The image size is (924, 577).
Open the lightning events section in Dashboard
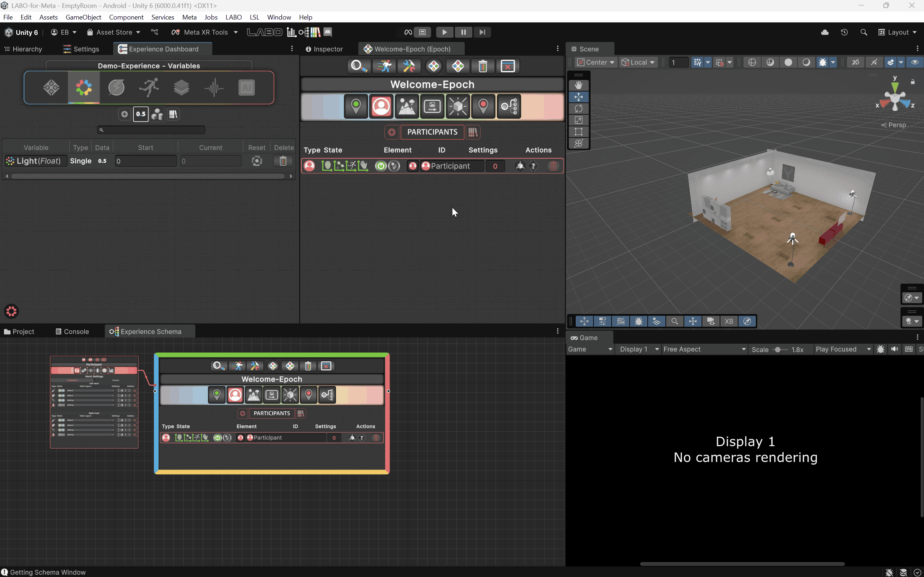pos(116,88)
